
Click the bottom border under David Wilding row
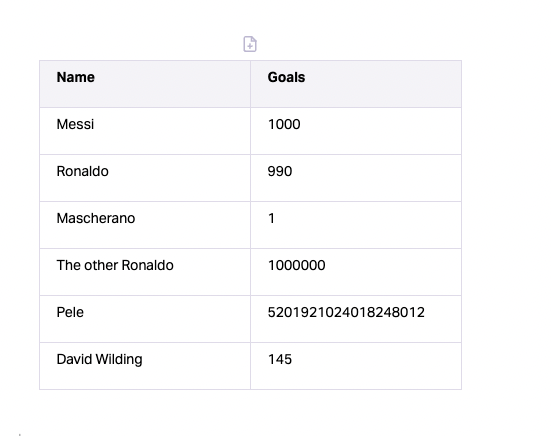(251, 389)
